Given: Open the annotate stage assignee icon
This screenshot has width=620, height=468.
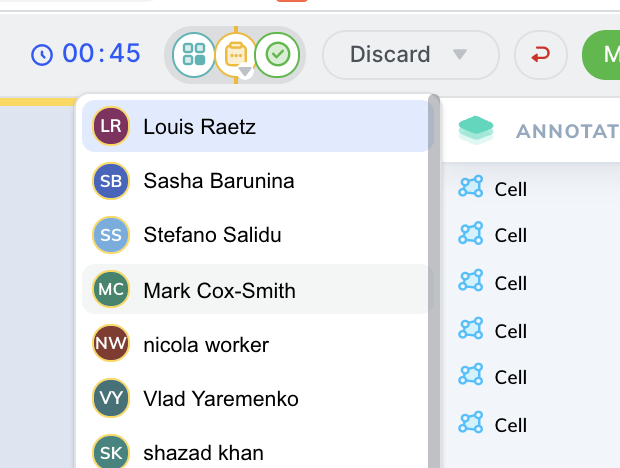Looking at the screenshot, I should pyautogui.click(x=236, y=54).
